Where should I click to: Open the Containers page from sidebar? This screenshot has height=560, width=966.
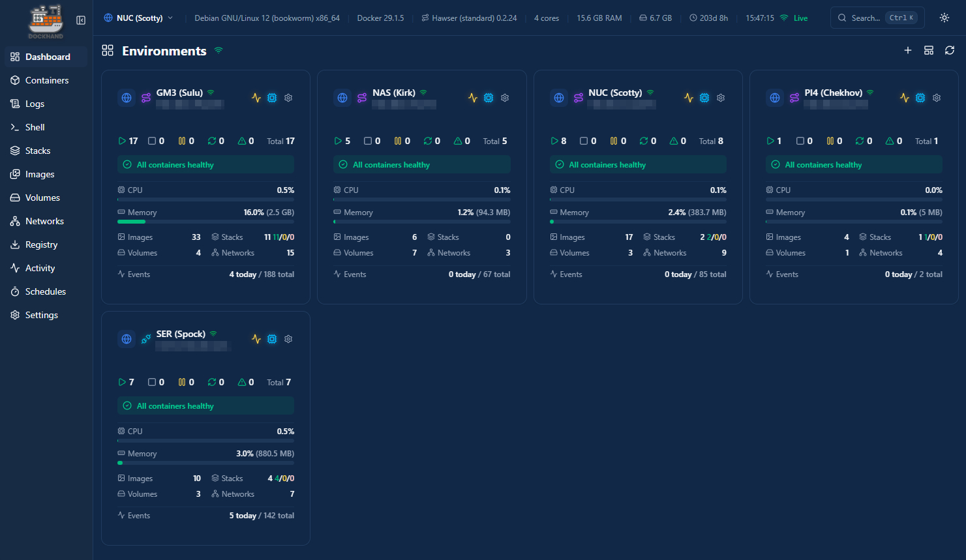pyautogui.click(x=46, y=80)
